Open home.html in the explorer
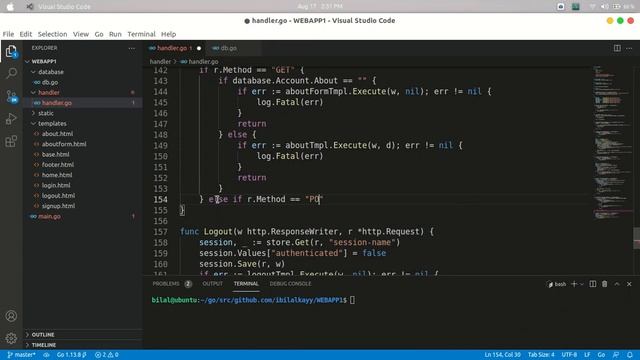 [x=82, y=175]
